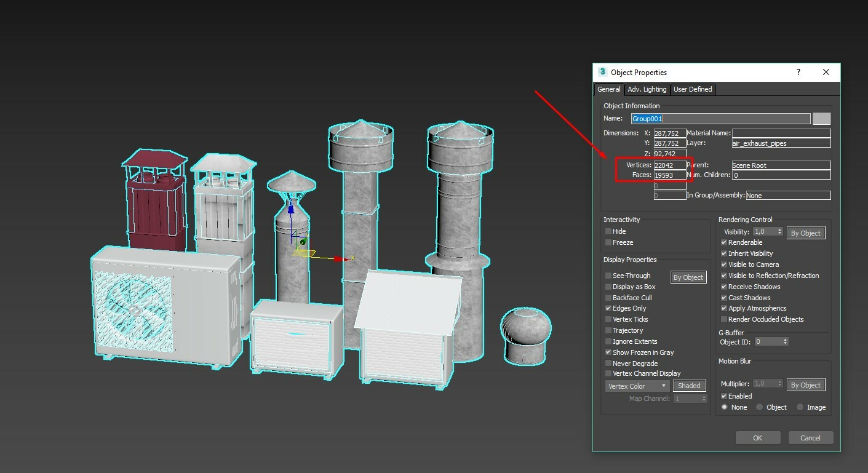The height and width of the screenshot is (473, 868).
Task: Toggle the Backface Cull checkbox
Action: (608, 298)
